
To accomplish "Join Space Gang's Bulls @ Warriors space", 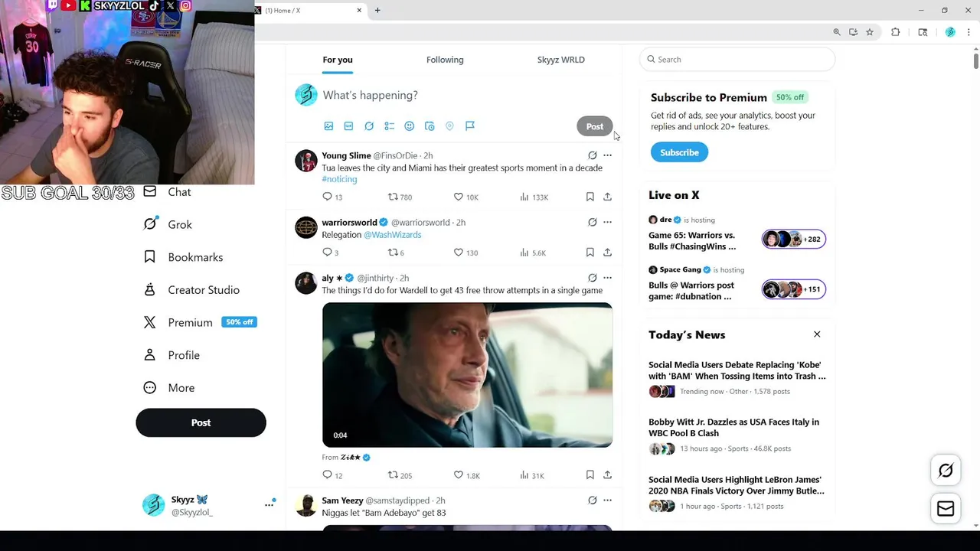I will coord(737,282).
